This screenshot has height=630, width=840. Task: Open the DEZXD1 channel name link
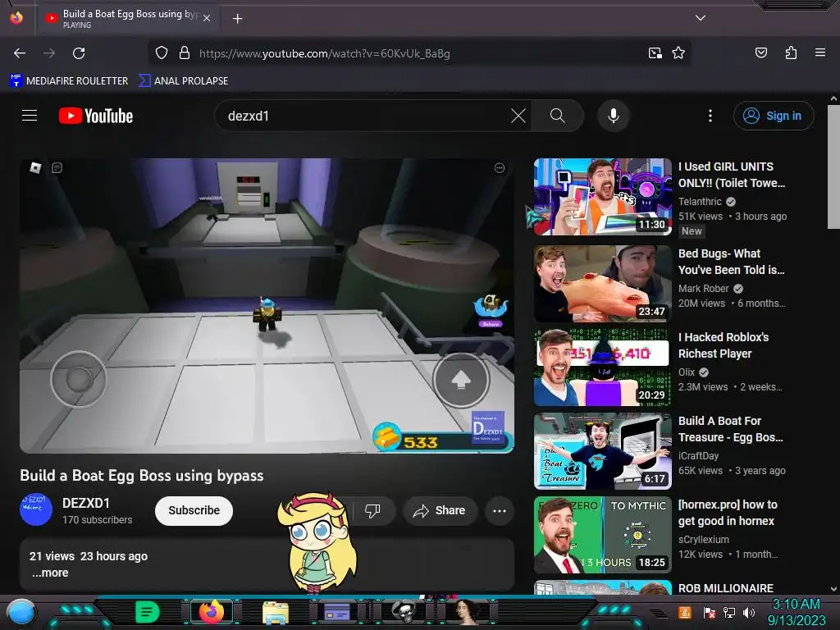click(85, 503)
